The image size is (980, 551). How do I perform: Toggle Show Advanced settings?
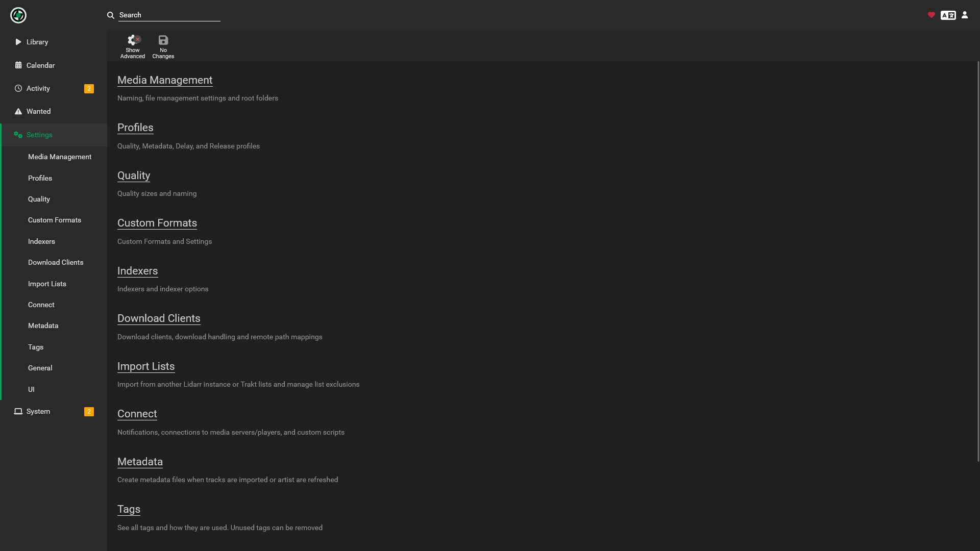click(133, 46)
